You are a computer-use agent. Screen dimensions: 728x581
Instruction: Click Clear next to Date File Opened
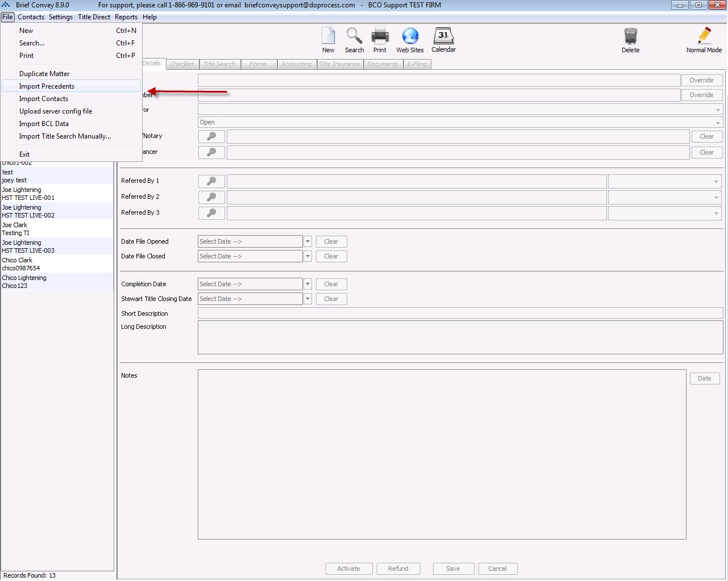pyautogui.click(x=331, y=241)
